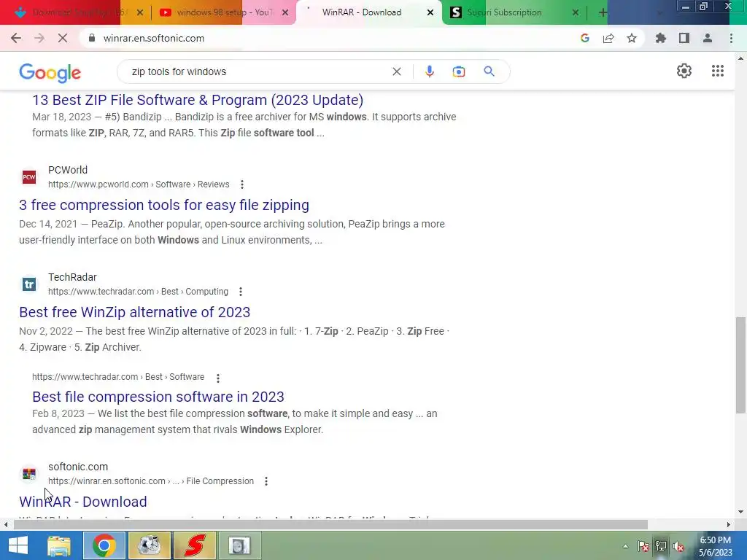Open more options for TechRadar Computing result
This screenshot has height=560, width=747.
pos(241,292)
